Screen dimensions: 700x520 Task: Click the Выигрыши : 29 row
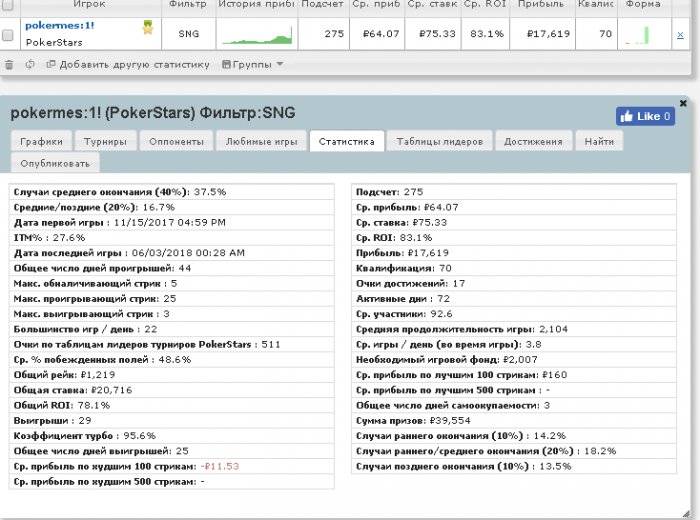[171, 420]
